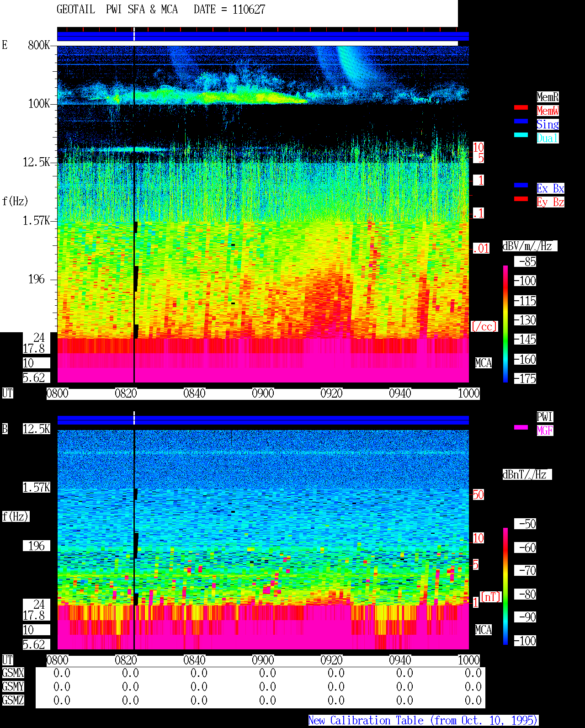The height and width of the screenshot is (728, 585).
Task: Click the red .01 density scale label
Action: pos(481,249)
